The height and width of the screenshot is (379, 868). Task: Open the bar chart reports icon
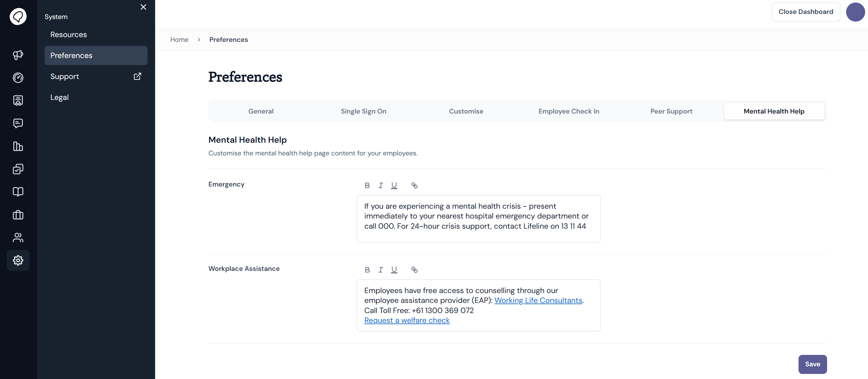pos(18,146)
